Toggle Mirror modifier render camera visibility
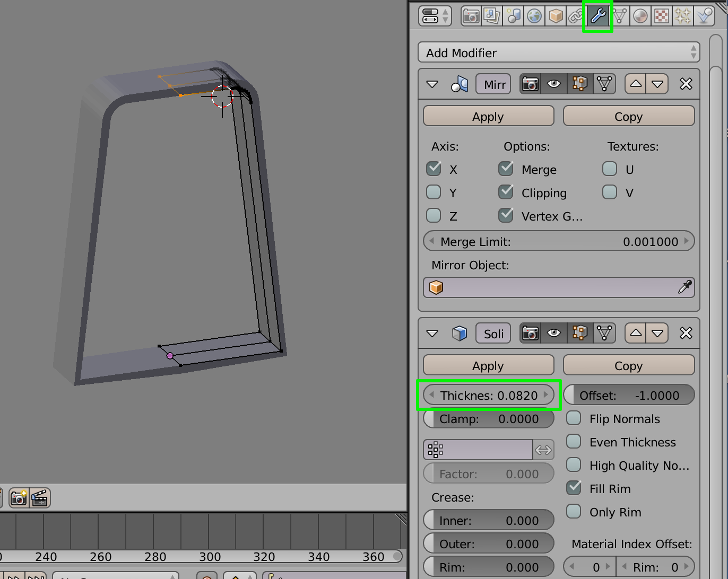Viewport: 728px width, 579px height. [x=530, y=84]
